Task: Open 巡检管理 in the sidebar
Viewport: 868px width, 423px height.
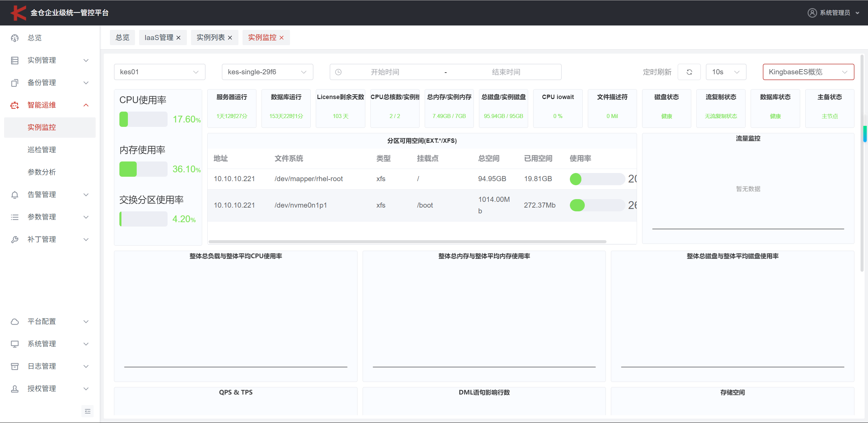Action: tap(42, 150)
